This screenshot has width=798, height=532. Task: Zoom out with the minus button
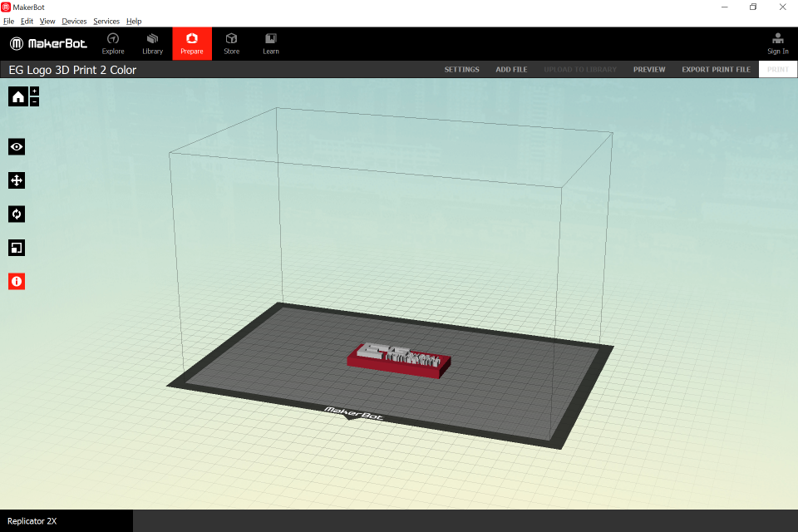34,101
